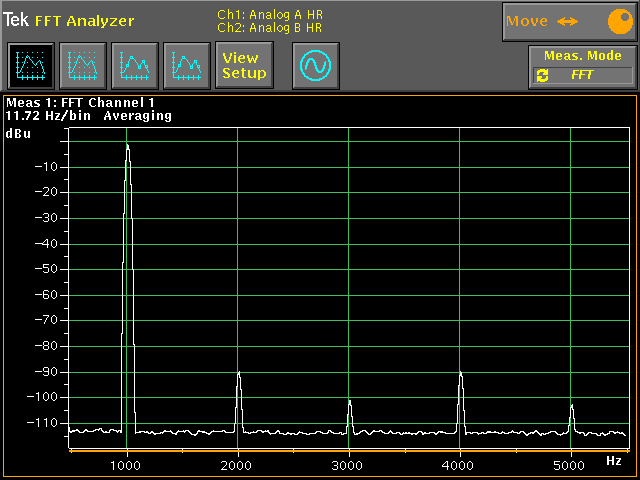640x480 pixels.
Task: Select the first graph view icon
Action: (x=30, y=65)
